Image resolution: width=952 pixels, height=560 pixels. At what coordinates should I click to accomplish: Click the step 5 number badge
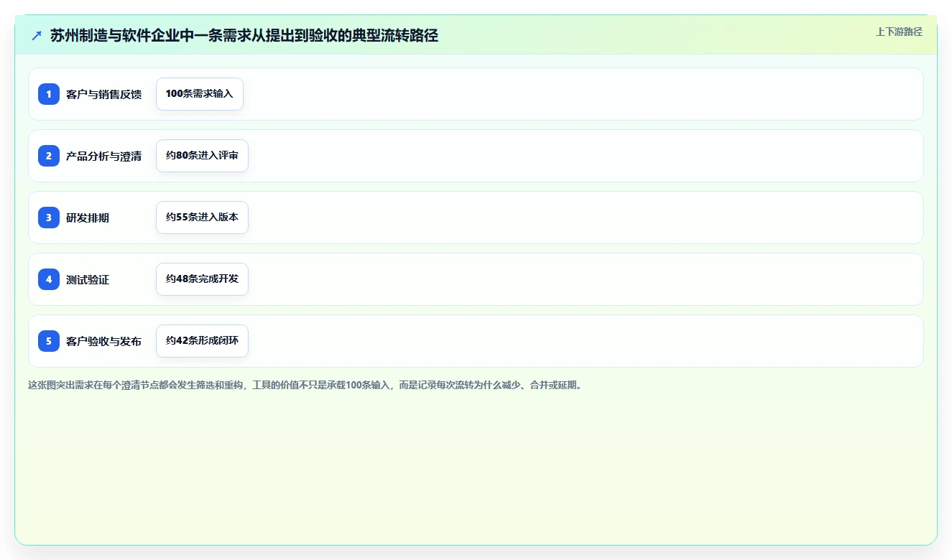click(49, 341)
